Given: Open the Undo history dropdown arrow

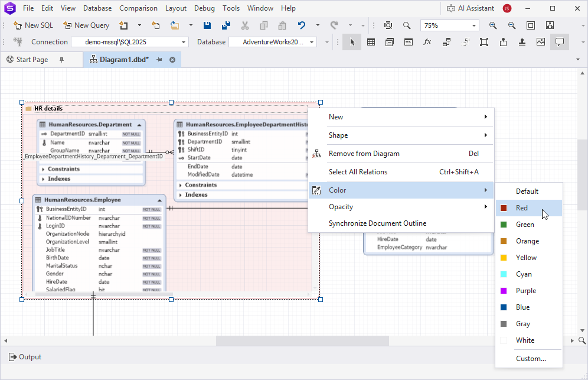Looking at the screenshot, I should pos(318,25).
